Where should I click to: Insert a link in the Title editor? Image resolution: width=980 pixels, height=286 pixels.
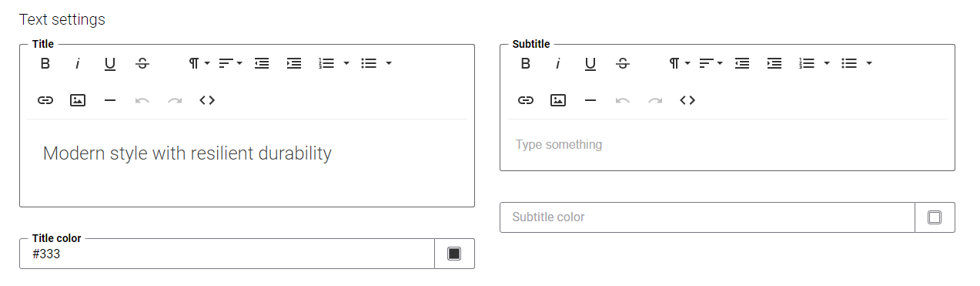(45, 100)
